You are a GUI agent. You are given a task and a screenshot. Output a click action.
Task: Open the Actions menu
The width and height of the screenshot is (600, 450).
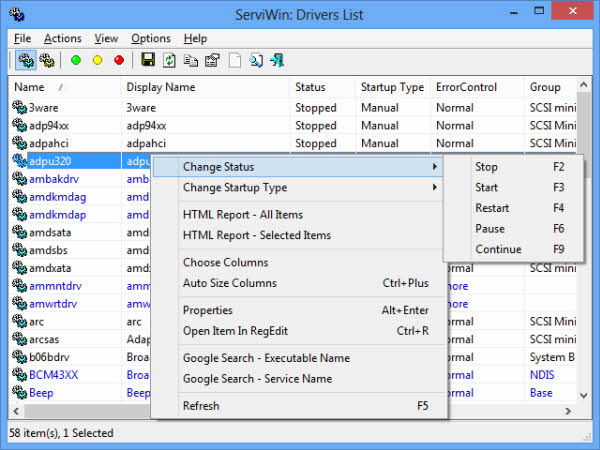(62, 38)
